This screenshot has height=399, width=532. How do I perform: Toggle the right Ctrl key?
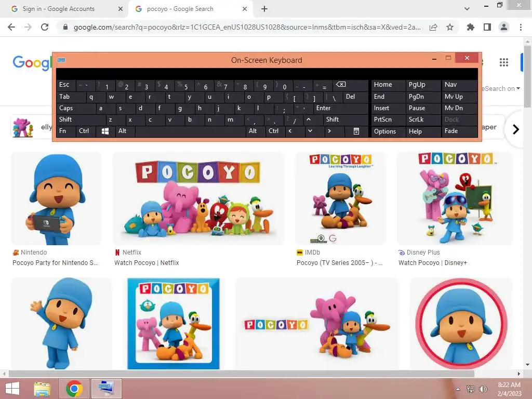coord(275,131)
